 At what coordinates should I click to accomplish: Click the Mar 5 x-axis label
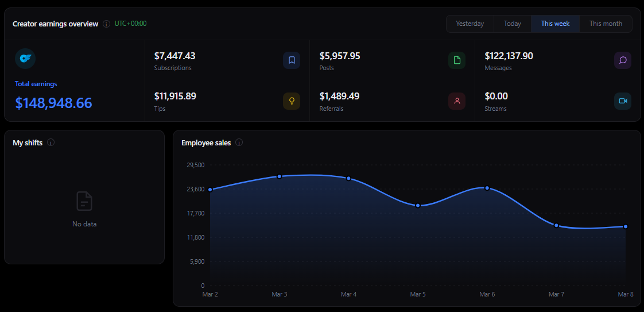point(418,294)
